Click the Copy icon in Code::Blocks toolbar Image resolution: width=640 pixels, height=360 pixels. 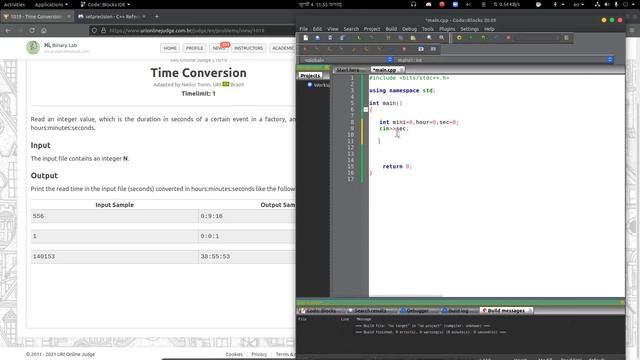400,38
